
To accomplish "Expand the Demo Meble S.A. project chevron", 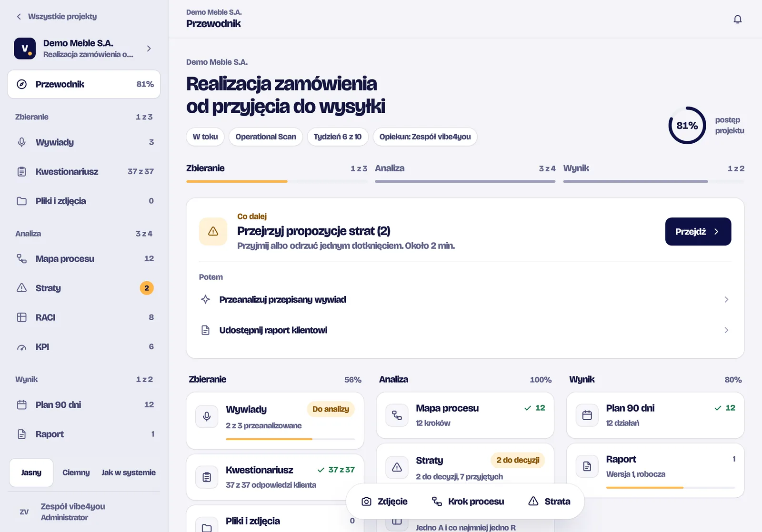I will click(149, 49).
